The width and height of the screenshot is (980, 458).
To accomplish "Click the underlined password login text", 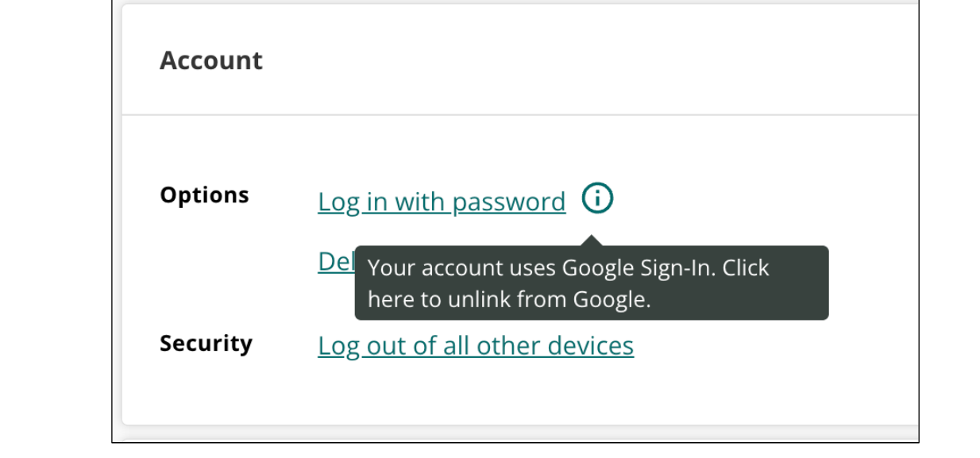I will [x=442, y=202].
